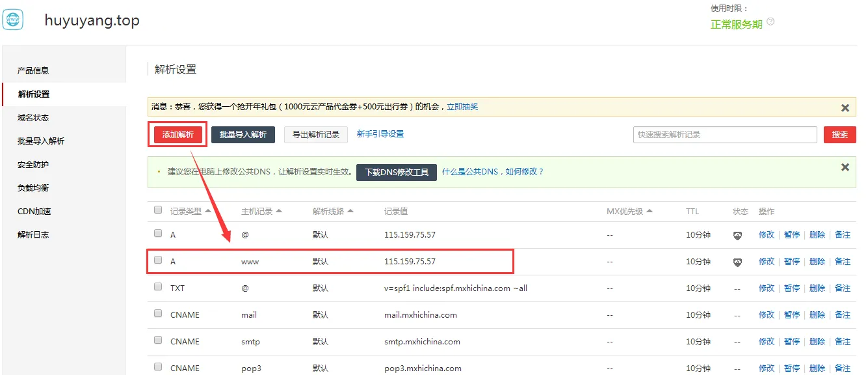Close the yellow 消息 notification banner
Image resolution: width=868 pixels, height=375 pixels.
pyautogui.click(x=845, y=107)
